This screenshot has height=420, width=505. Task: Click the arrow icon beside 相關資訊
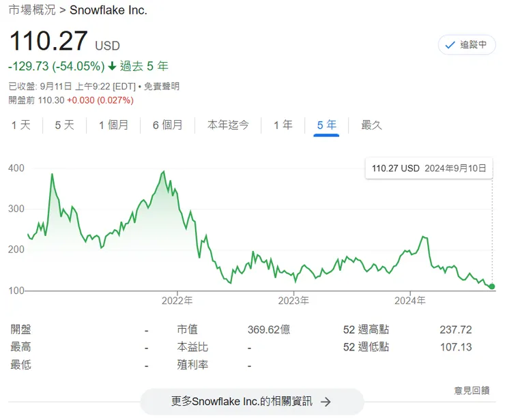pyautogui.click(x=326, y=402)
